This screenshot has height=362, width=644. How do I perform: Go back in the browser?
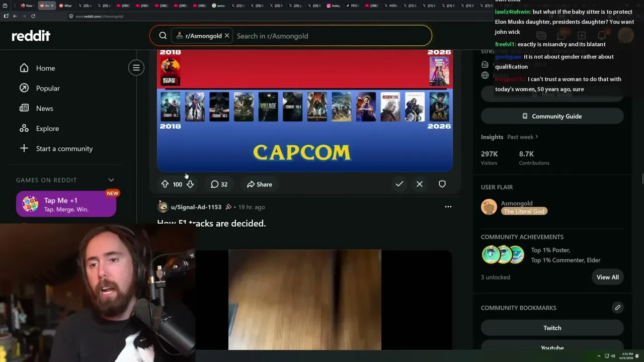pyautogui.click(x=15, y=16)
